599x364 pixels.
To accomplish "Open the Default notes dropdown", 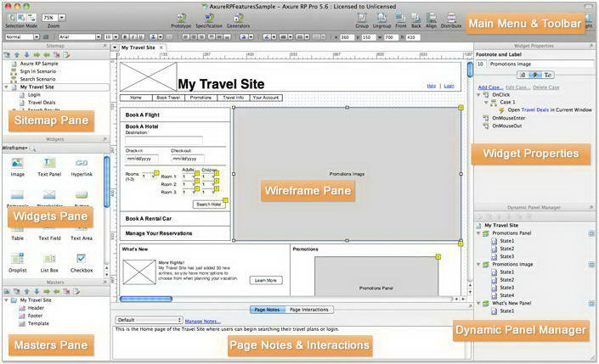I will (150, 320).
